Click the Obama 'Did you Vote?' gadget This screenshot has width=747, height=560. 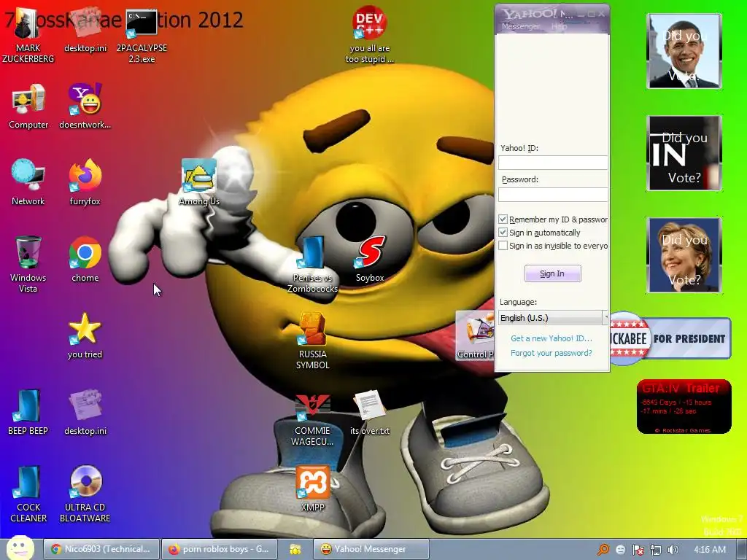pyautogui.click(x=684, y=51)
